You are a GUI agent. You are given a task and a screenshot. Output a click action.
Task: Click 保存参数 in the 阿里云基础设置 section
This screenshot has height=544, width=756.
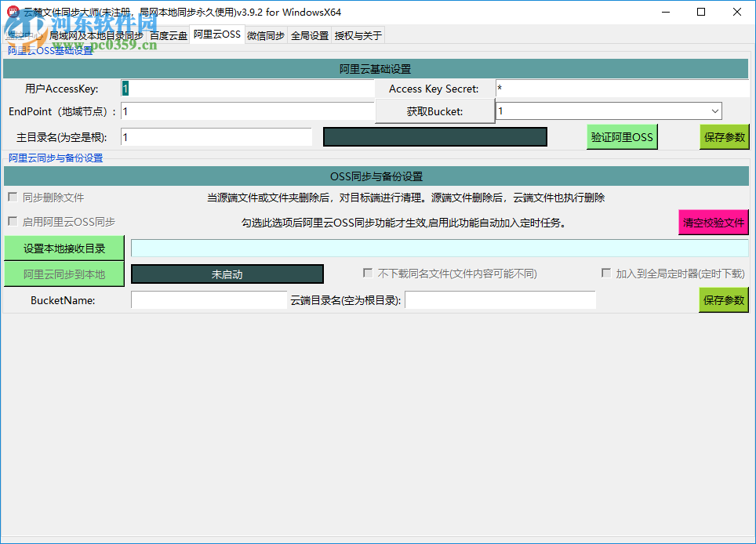pyautogui.click(x=724, y=137)
